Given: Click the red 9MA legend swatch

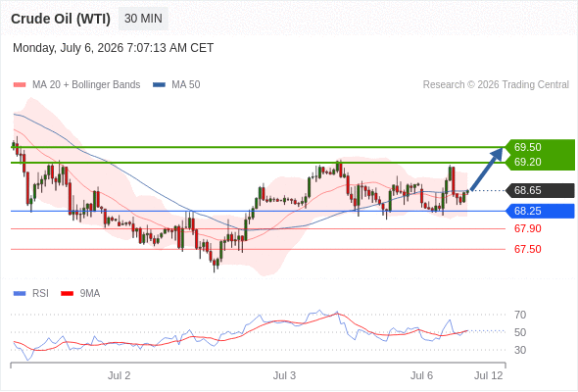Looking at the screenshot, I should coord(67,294).
